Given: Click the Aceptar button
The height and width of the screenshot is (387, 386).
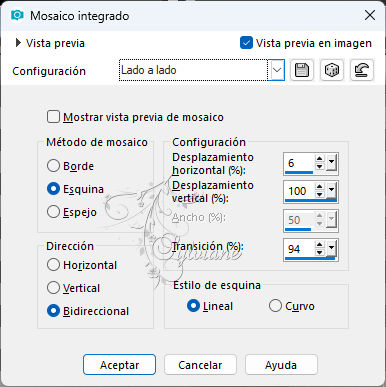Looking at the screenshot, I should pyautogui.click(x=119, y=365).
